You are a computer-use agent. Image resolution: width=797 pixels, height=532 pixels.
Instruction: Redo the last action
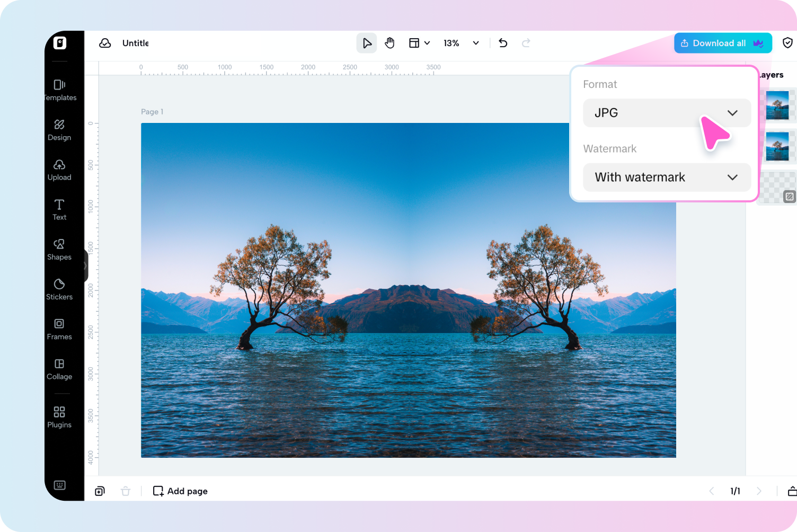(526, 43)
